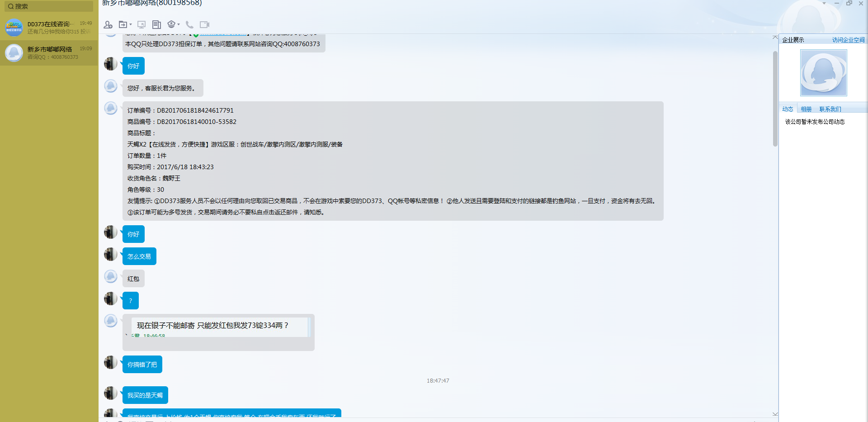
Task: Click the 您好，客服长君为您服务 message
Action: 163,88
